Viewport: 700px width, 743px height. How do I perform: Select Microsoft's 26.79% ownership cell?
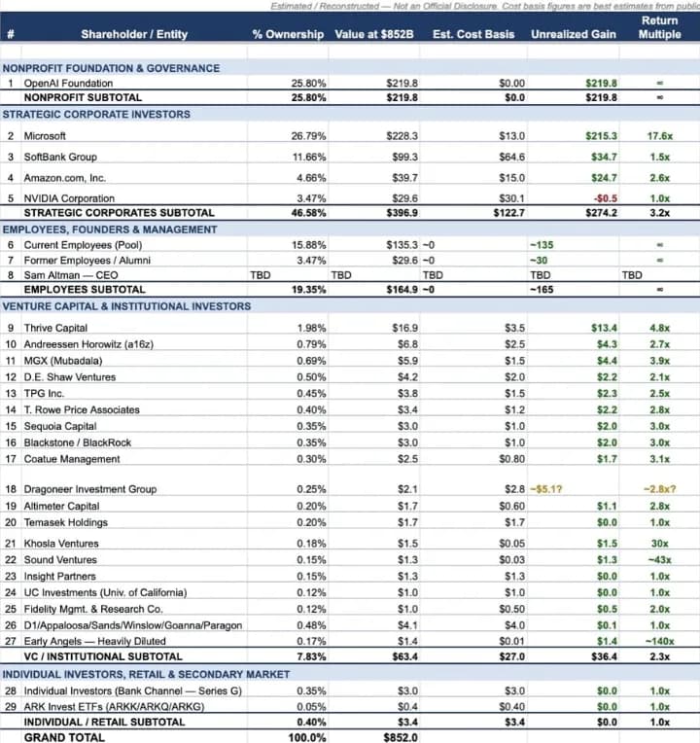pyautogui.click(x=308, y=136)
